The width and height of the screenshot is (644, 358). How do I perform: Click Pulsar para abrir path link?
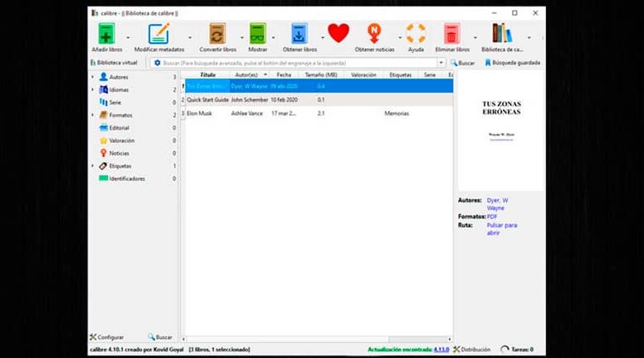pyautogui.click(x=502, y=229)
